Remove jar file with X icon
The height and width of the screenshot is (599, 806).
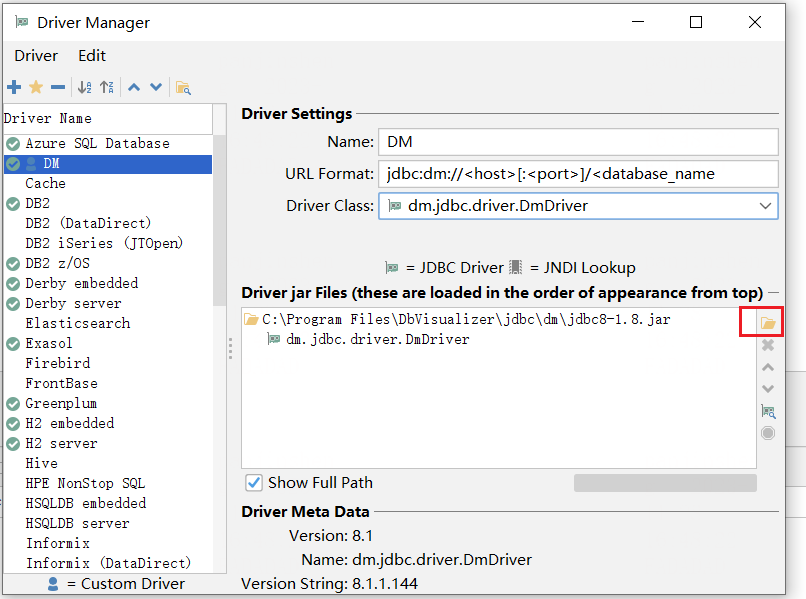pos(768,345)
